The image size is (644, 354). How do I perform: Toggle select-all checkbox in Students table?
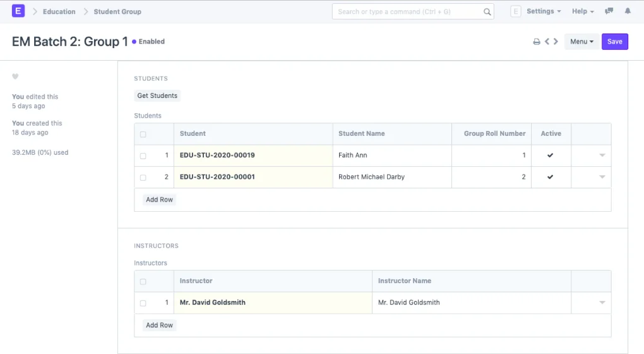point(143,134)
